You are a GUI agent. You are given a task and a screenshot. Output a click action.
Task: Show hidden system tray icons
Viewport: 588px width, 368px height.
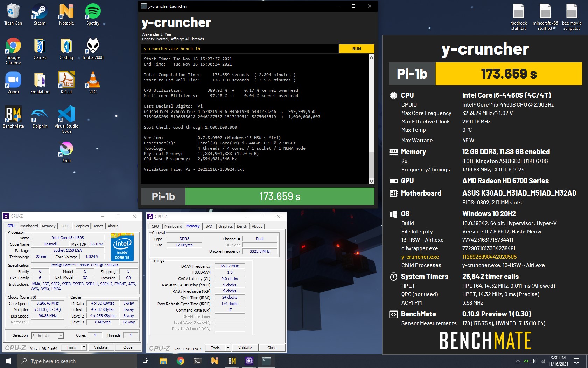coord(517,361)
